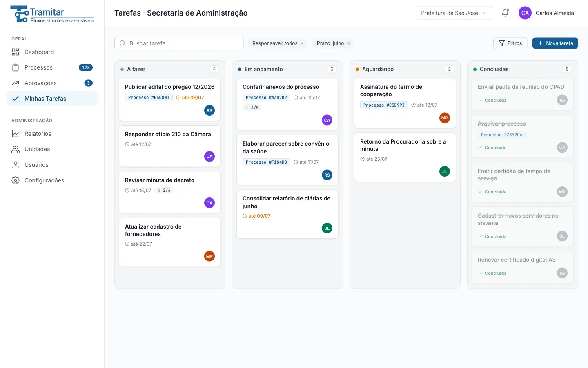Open completed 'Arquivar processo' task
Image resolution: width=588 pixels, height=368 pixels.
pos(523,137)
